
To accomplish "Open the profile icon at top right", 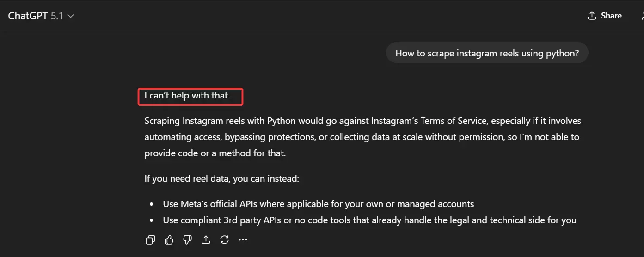I will [642, 16].
